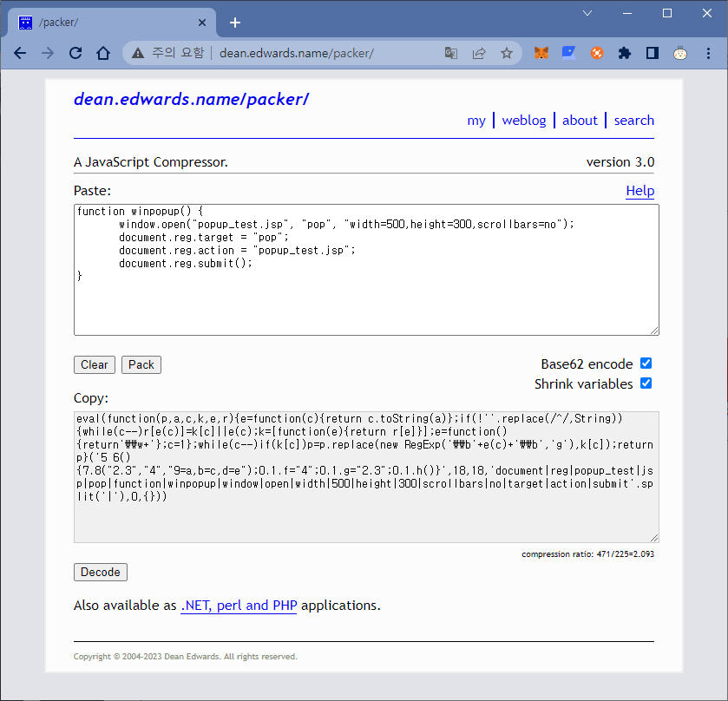
Task: Open a new browser tab
Action: (235, 23)
